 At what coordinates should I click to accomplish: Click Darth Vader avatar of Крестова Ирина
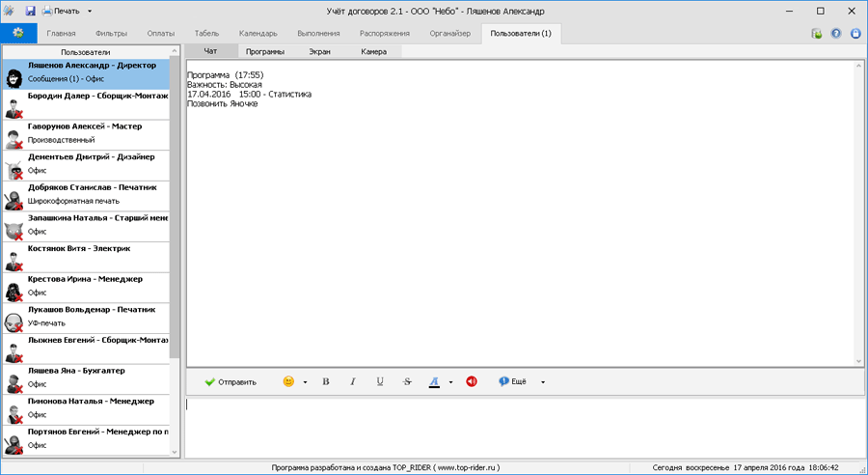[x=14, y=292]
